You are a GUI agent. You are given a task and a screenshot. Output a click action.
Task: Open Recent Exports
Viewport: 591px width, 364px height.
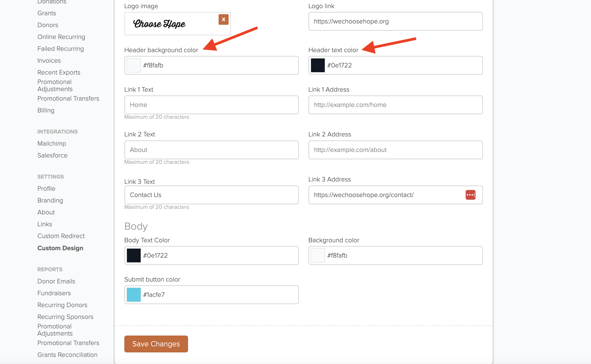[59, 72]
